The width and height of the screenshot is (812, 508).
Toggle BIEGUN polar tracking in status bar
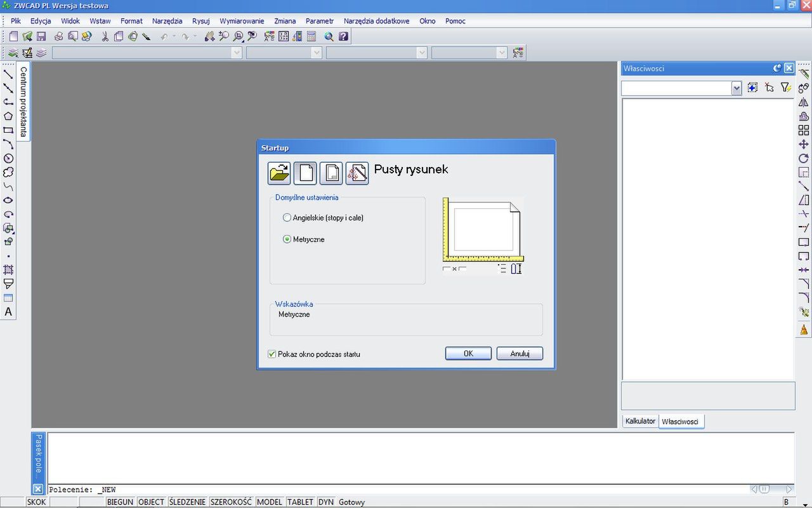point(121,502)
